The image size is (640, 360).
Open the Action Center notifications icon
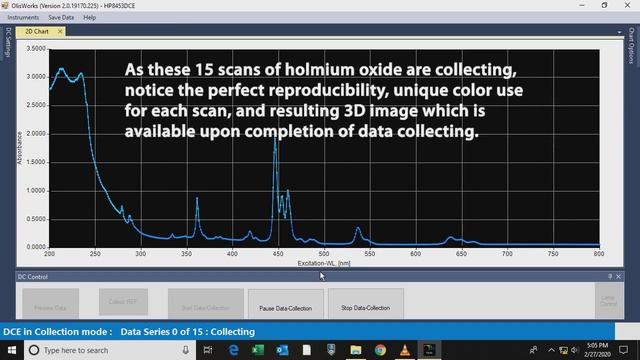[623, 350]
